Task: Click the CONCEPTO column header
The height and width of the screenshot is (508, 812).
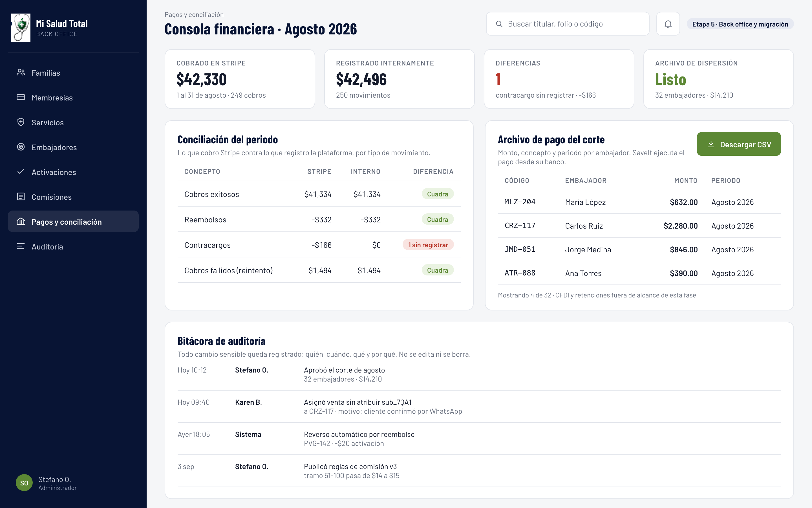Action: [202, 172]
